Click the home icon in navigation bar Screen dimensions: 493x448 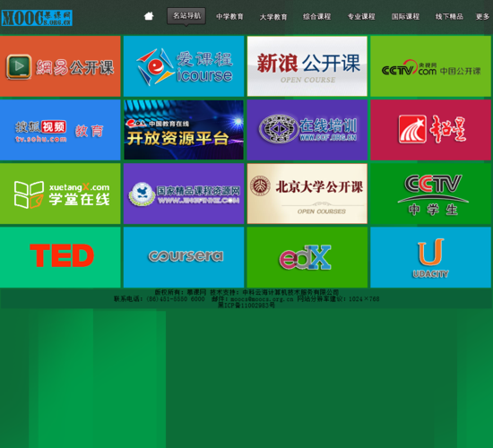coord(149,16)
